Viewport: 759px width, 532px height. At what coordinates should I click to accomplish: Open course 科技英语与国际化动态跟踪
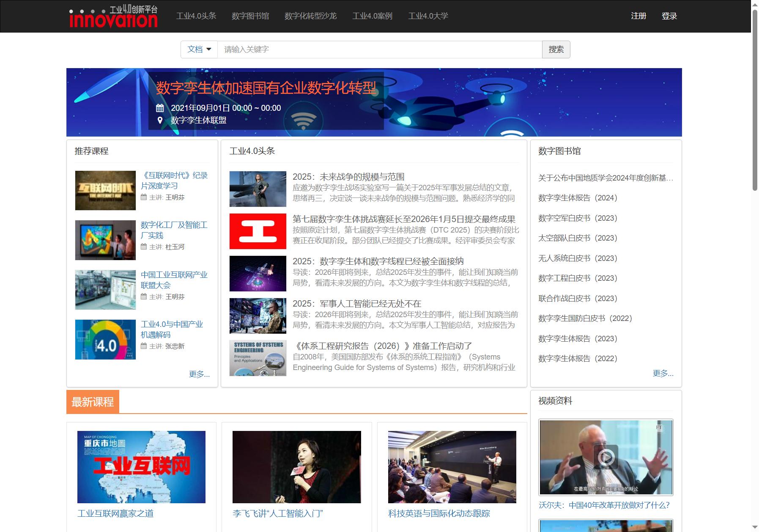pos(439,513)
